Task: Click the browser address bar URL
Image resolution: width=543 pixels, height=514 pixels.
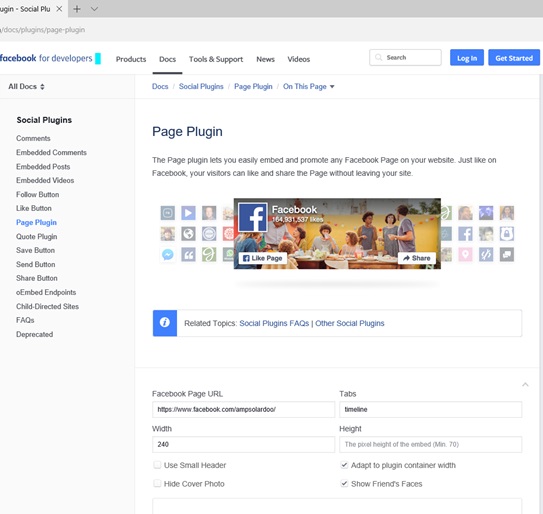Action: (x=43, y=30)
